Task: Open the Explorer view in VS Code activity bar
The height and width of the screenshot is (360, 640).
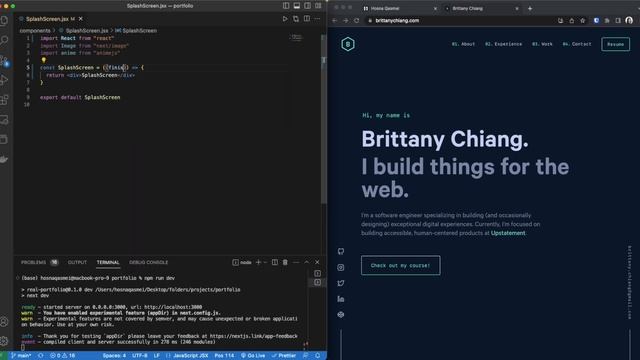Action: pyautogui.click(x=4, y=20)
